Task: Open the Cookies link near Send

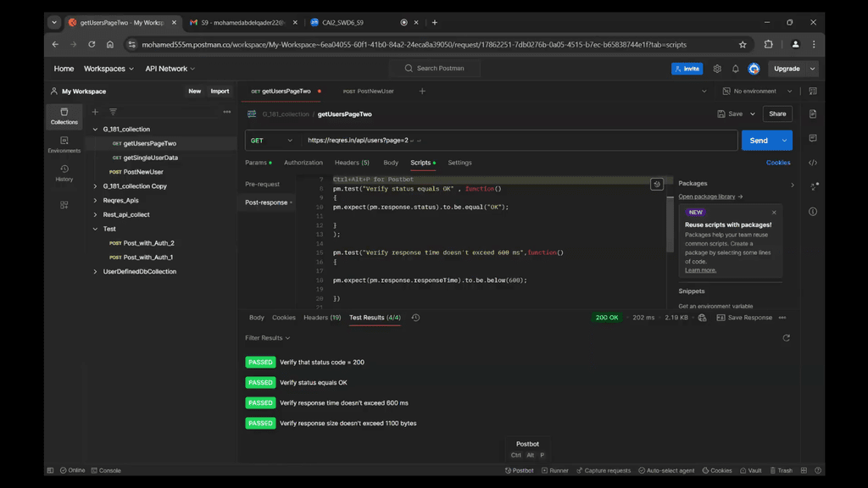Action: coord(778,163)
